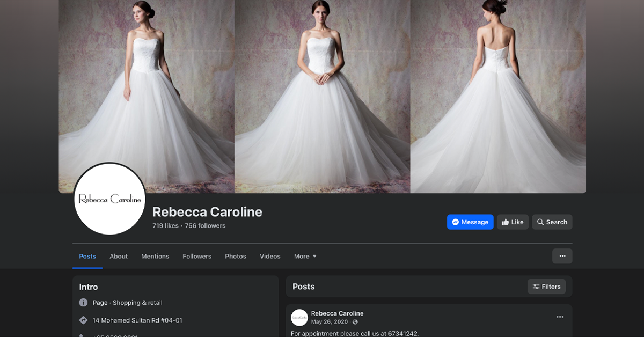Click the Posts section heading
Viewport: 644px width, 337px height.
click(304, 287)
